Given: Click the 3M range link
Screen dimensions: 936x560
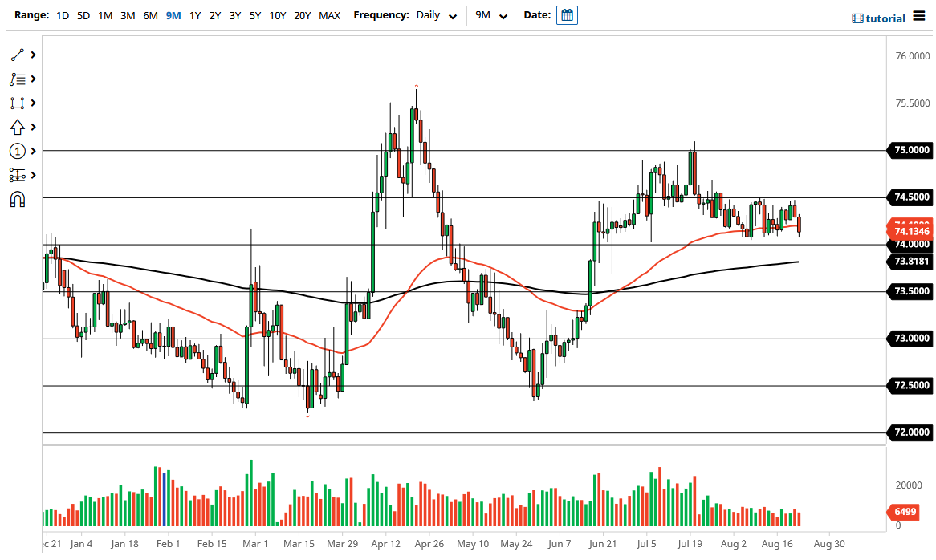Looking at the screenshot, I should click(x=128, y=15).
